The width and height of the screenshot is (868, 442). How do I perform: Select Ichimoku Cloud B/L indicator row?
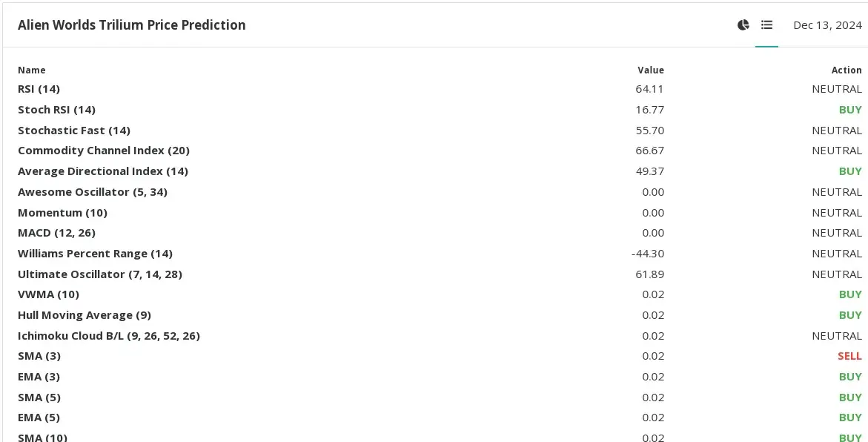pyautogui.click(x=440, y=336)
